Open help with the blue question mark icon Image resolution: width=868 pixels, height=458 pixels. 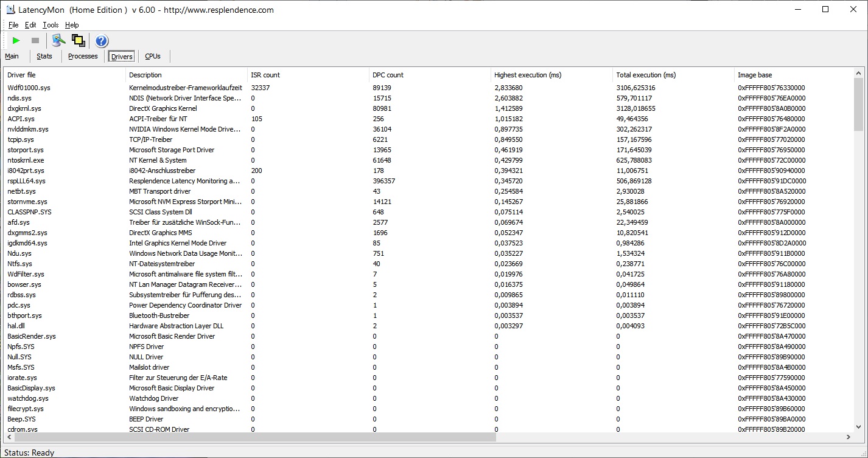click(102, 41)
